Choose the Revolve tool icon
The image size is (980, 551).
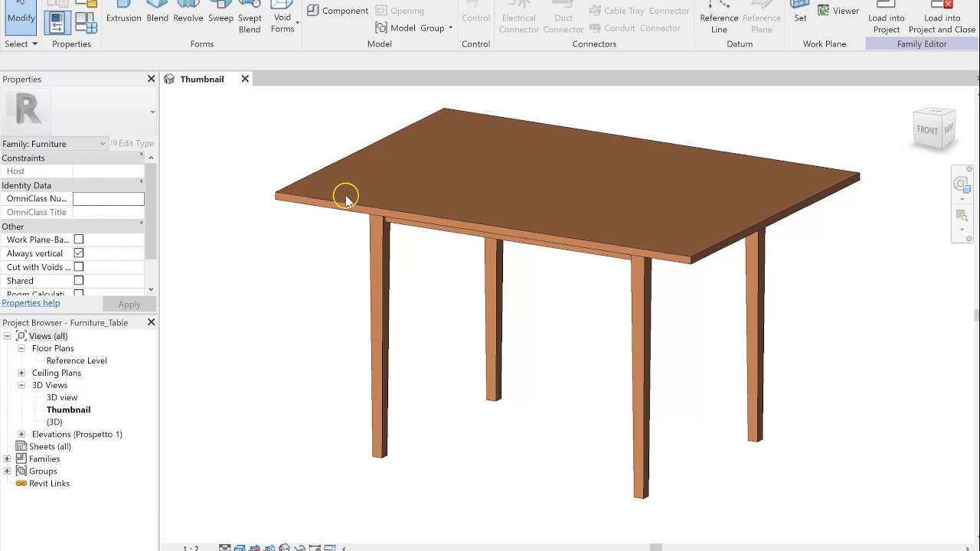click(188, 12)
